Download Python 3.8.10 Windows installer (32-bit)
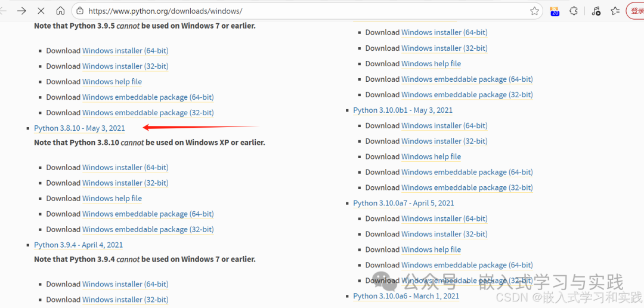The width and height of the screenshot is (644, 308). 125,183
